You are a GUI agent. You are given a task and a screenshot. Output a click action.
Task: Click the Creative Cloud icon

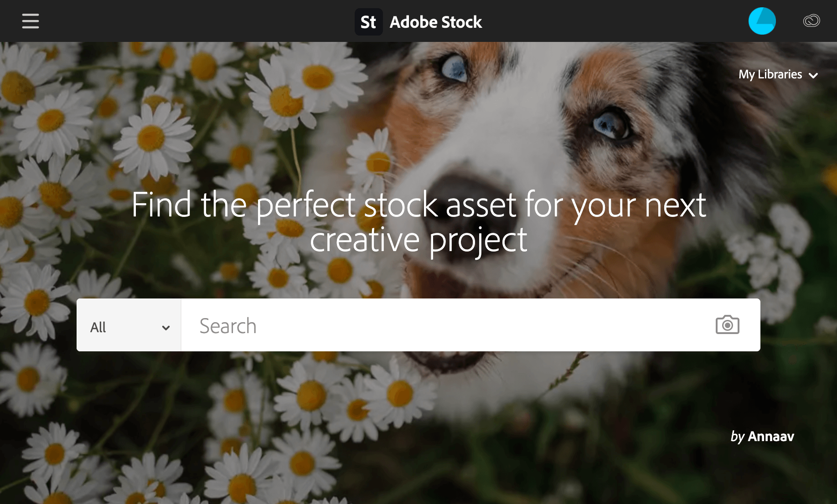(811, 21)
